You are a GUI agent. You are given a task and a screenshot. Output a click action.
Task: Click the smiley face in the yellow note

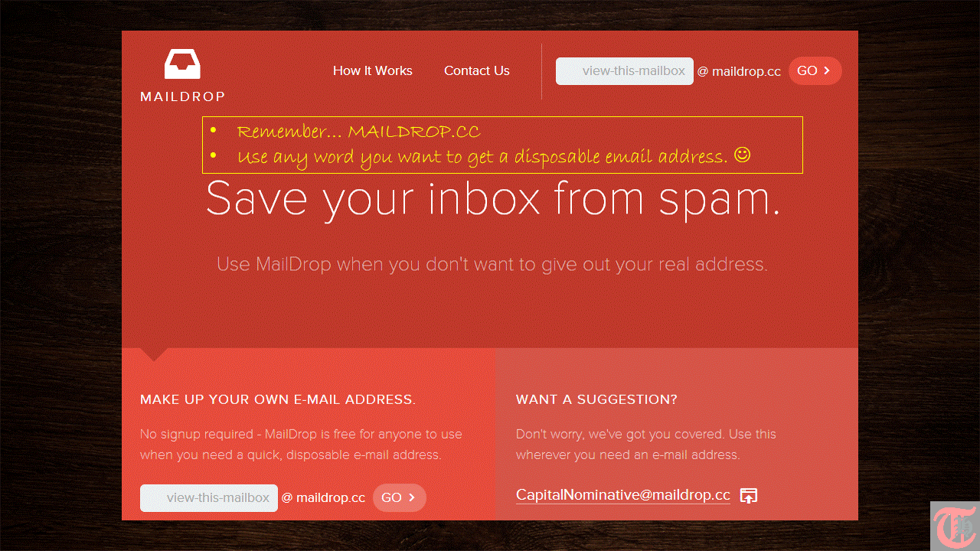[x=742, y=155]
